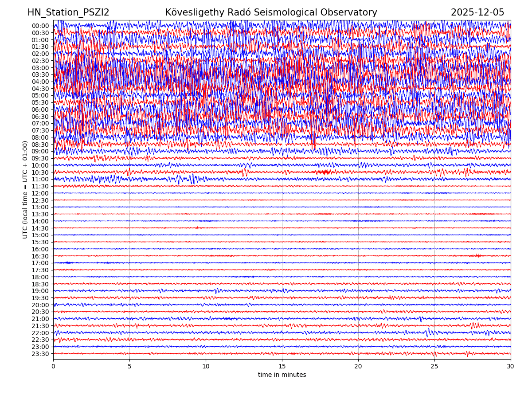Select the 15 tick on minutes axis
532x399 pixels.
point(282,367)
